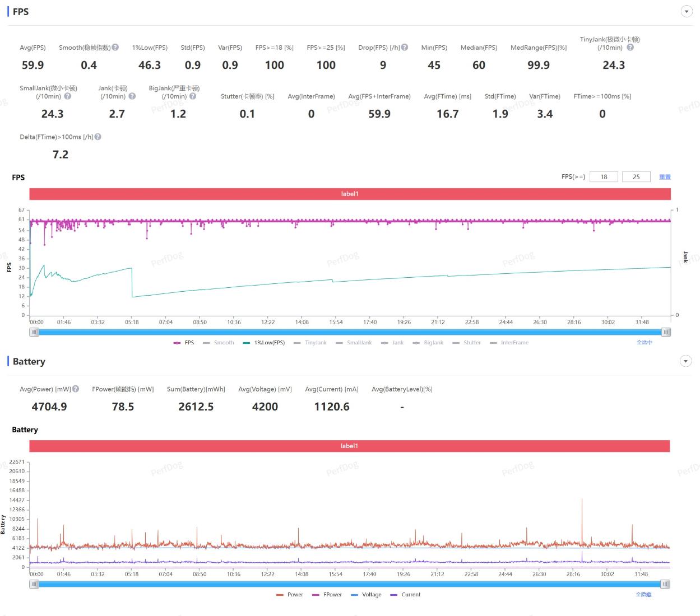The height and width of the screenshot is (616, 700).
Task: Hide the Power series in Battery legend
Action: click(x=290, y=595)
